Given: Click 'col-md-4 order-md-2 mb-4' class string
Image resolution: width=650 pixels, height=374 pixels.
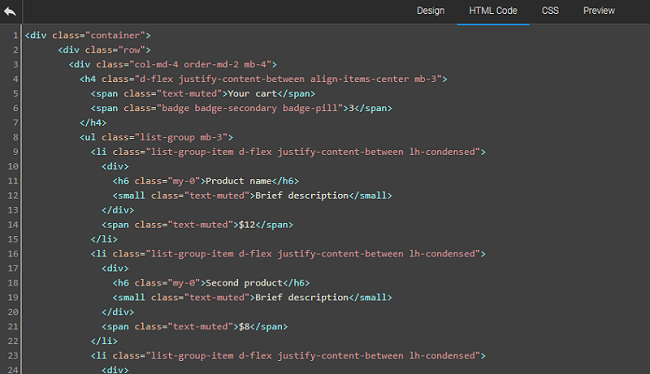Looking at the screenshot, I should coord(200,65).
